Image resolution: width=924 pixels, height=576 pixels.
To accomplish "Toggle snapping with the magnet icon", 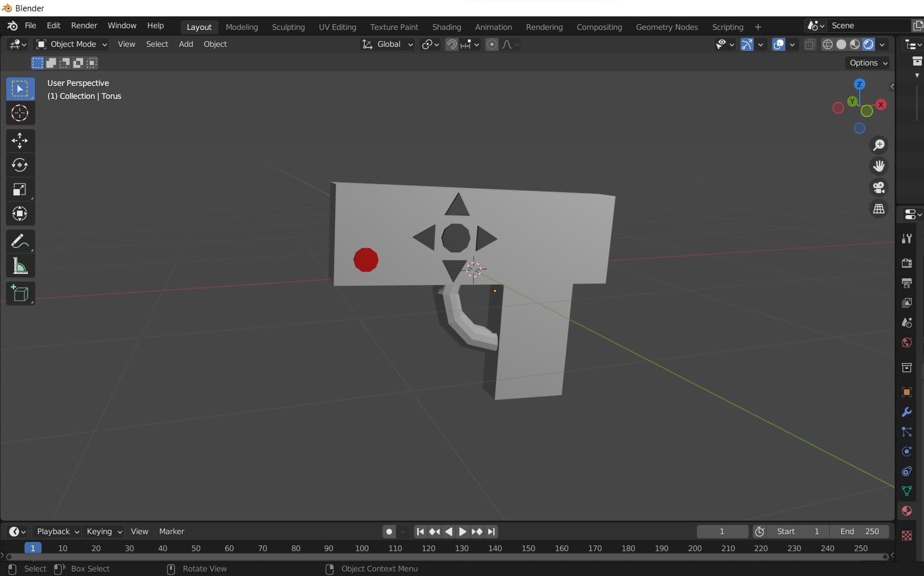I will click(x=451, y=44).
